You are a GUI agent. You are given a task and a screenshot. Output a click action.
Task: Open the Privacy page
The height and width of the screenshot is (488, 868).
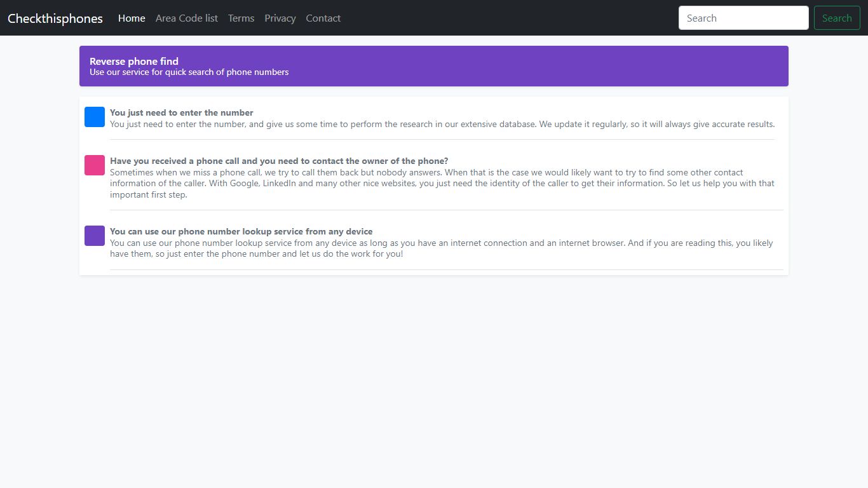280,18
